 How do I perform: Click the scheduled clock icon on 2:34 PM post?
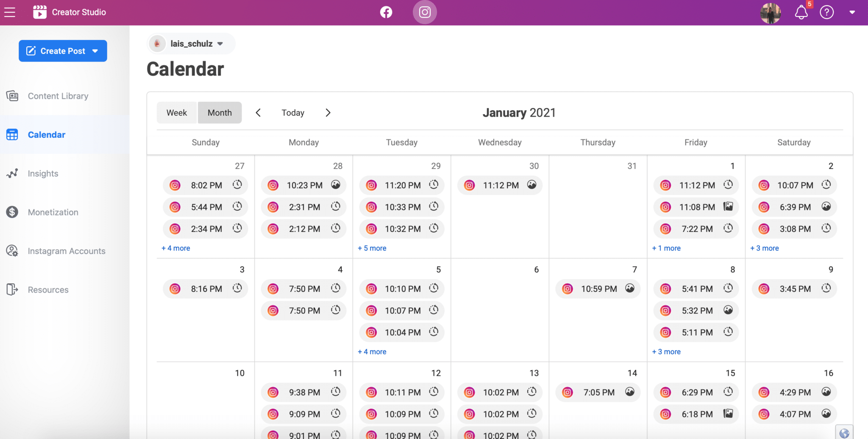coord(237,228)
